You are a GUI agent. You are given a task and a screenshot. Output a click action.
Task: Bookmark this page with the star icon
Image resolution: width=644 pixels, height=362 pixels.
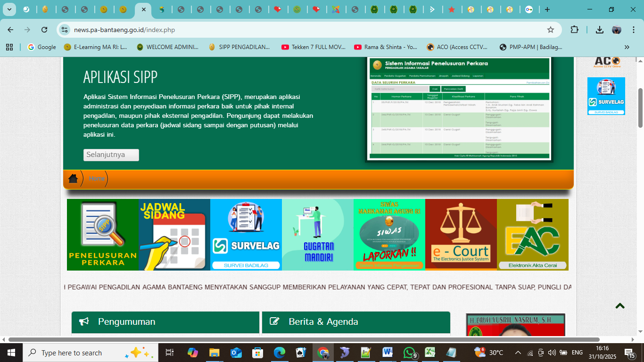click(550, 30)
